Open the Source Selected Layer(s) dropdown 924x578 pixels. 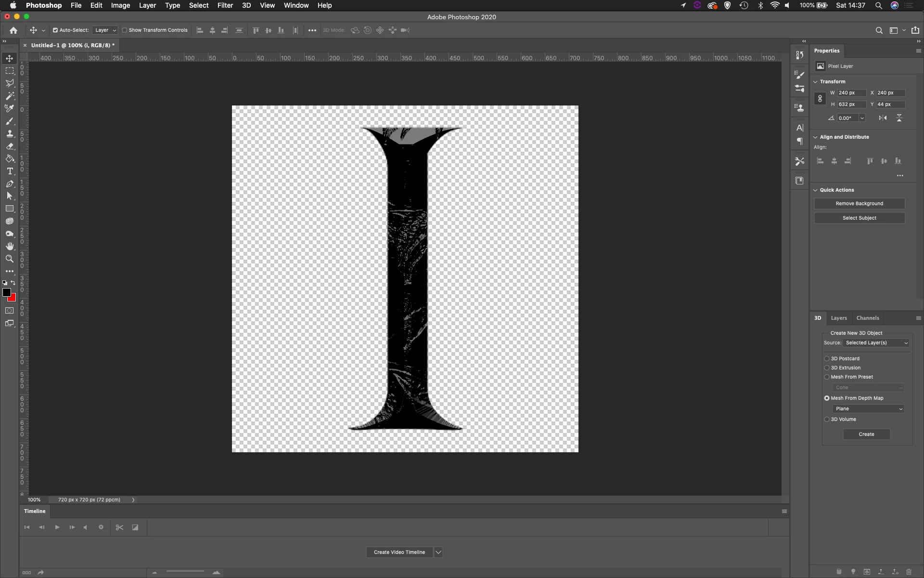[x=876, y=343]
